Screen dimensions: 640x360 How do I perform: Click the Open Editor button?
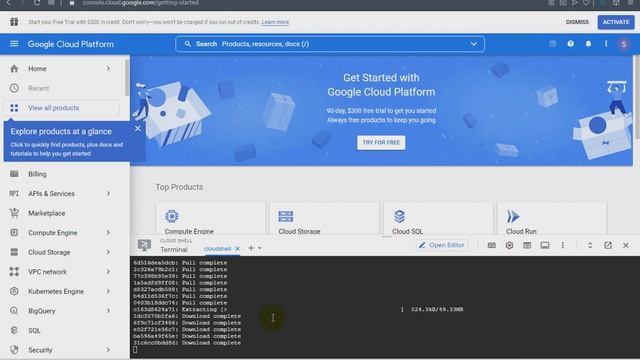point(442,245)
